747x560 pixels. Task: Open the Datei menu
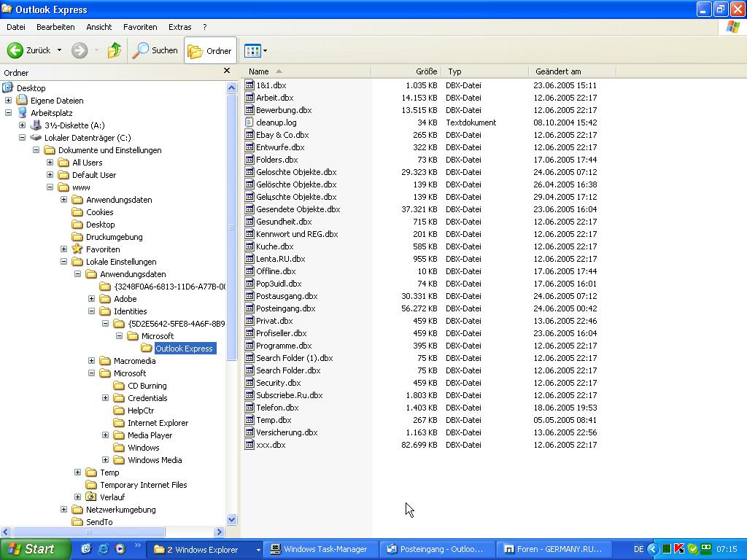pos(16,27)
